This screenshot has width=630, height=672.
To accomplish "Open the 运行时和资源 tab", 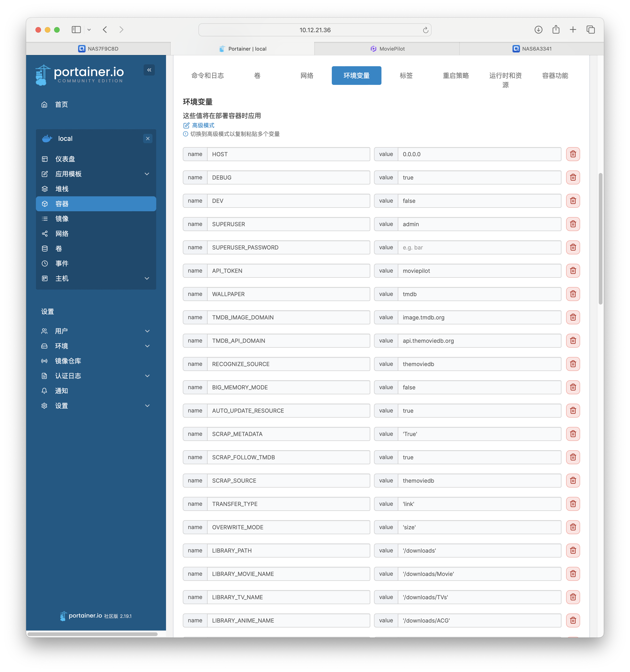I will click(x=505, y=80).
